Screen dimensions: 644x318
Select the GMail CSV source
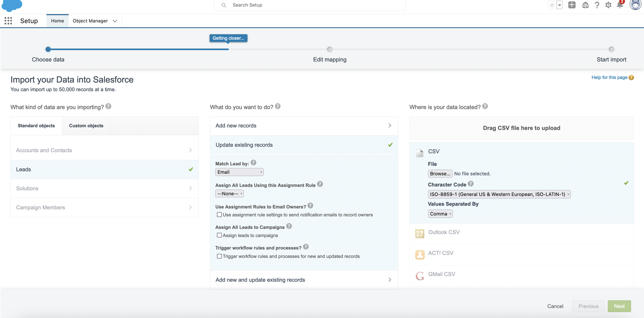coord(521,276)
